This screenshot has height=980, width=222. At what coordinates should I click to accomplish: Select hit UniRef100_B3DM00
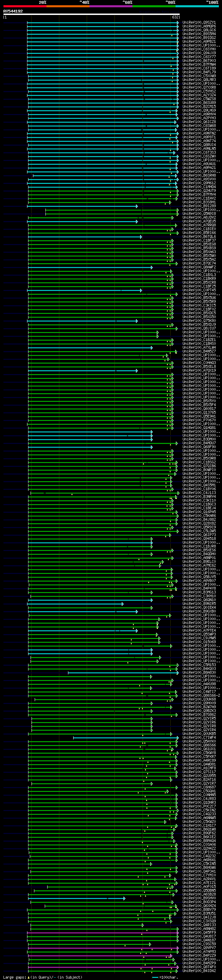point(199,439)
